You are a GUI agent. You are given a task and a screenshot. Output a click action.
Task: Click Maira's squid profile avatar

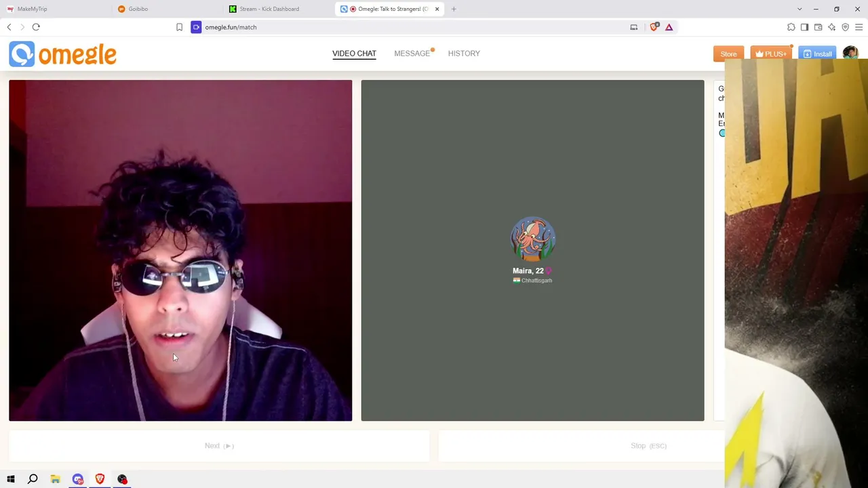pyautogui.click(x=533, y=239)
